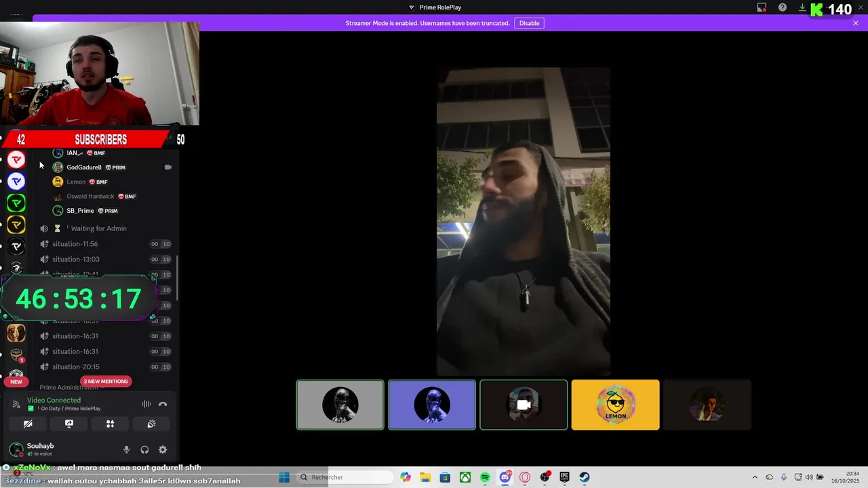
Task: Deafen with the headphones icon
Action: pos(144,449)
